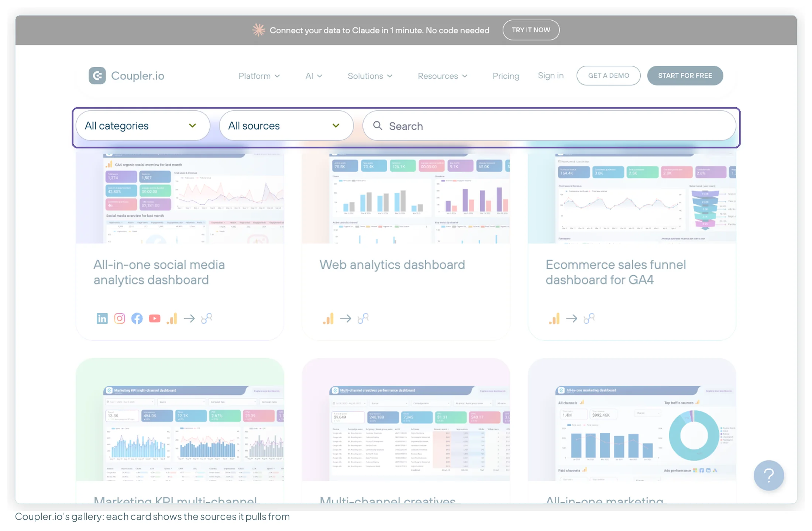Click the START FOR FREE button

(x=685, y=76)
